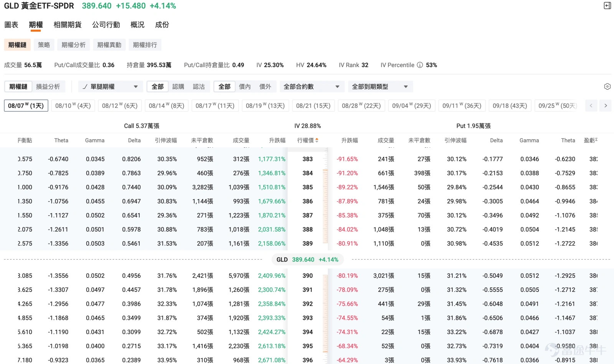614x364 pixels.
Task: Click call 引伸波幅 column header
Action: click(x=166, y=140)
